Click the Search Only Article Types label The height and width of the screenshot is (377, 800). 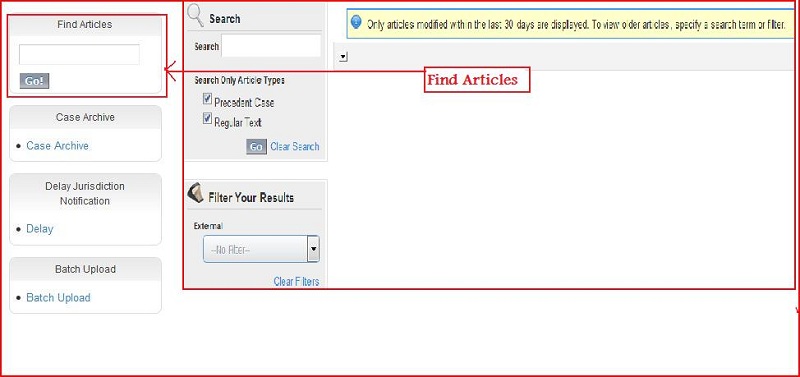tap(239, 80)
